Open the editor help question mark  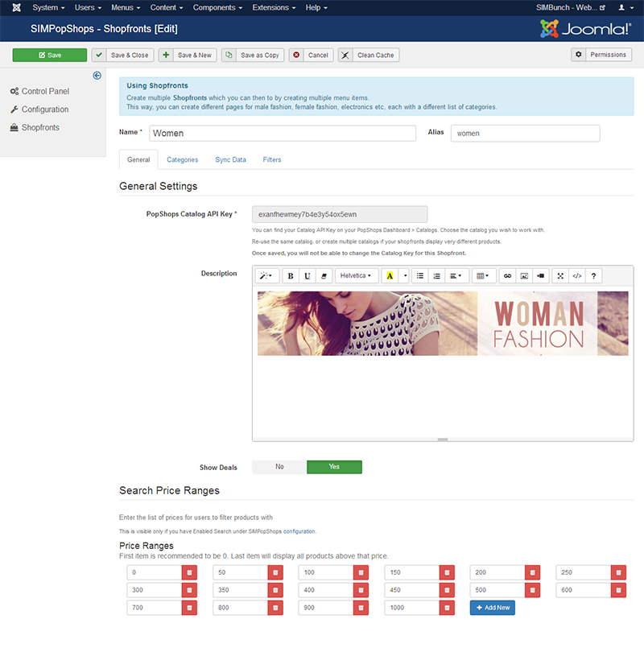594,275
